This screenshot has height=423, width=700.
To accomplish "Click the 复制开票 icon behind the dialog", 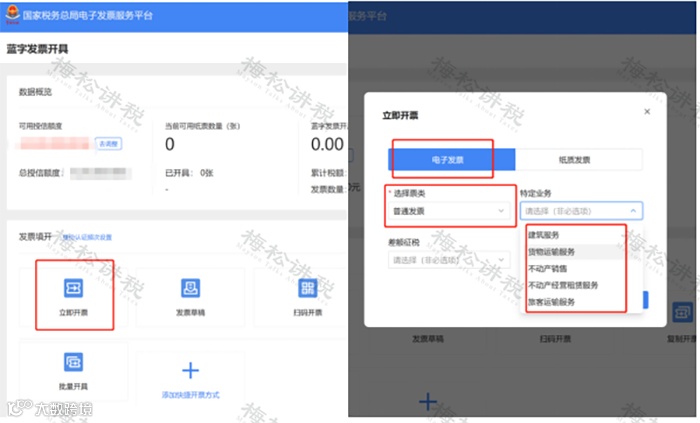I will pos(683,312).
